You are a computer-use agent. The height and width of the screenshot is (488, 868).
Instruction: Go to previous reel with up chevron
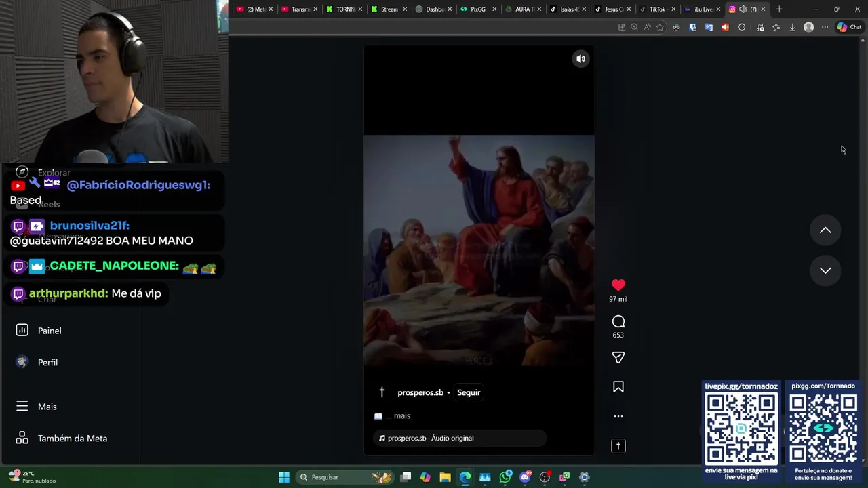[825, 230]
